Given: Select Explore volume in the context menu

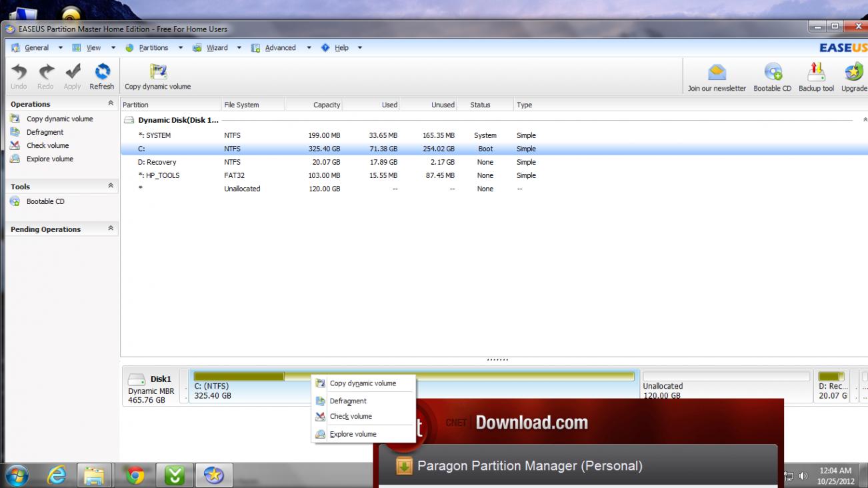Looking at the screenshot, I should 353,434.
